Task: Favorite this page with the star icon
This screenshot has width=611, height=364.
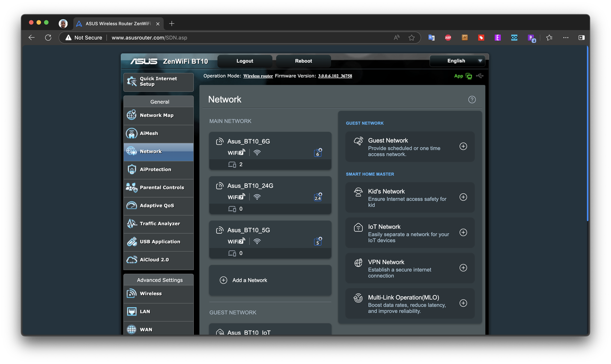Action: [411, 38]
